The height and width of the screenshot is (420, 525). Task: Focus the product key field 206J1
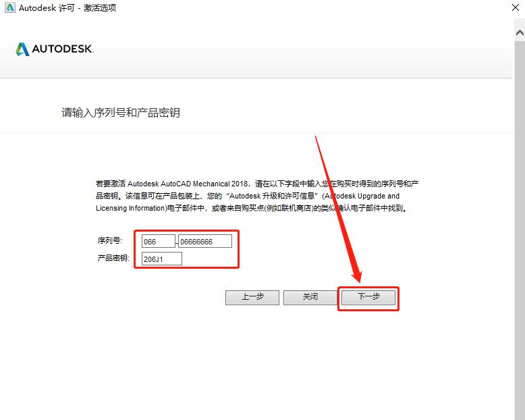click(162, 259)
